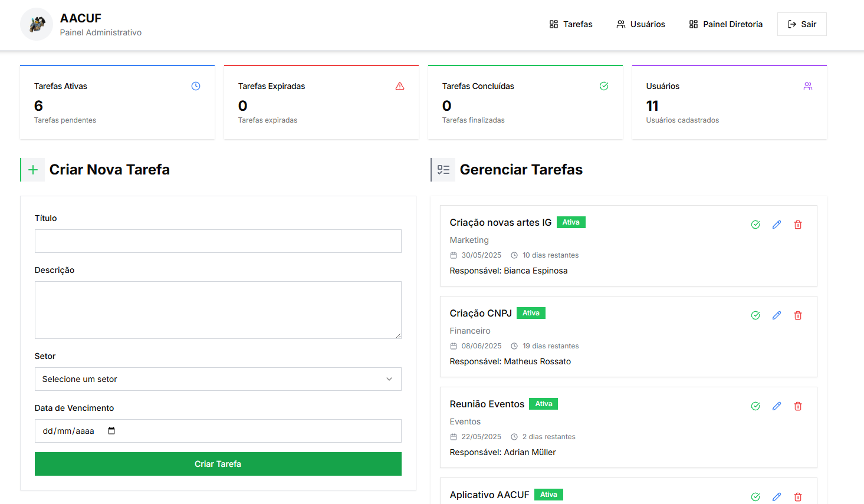Edit the Criação novas artes IG task
The width and height of the screenshot is (864, 504).
pos(777,225)
